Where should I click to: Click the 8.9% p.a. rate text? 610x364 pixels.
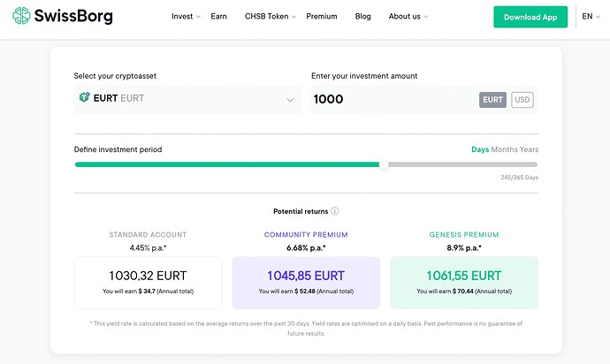coord(464,247)
